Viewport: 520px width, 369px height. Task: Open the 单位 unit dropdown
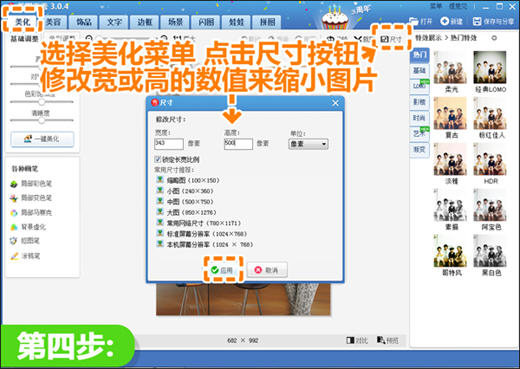[308, 144]
